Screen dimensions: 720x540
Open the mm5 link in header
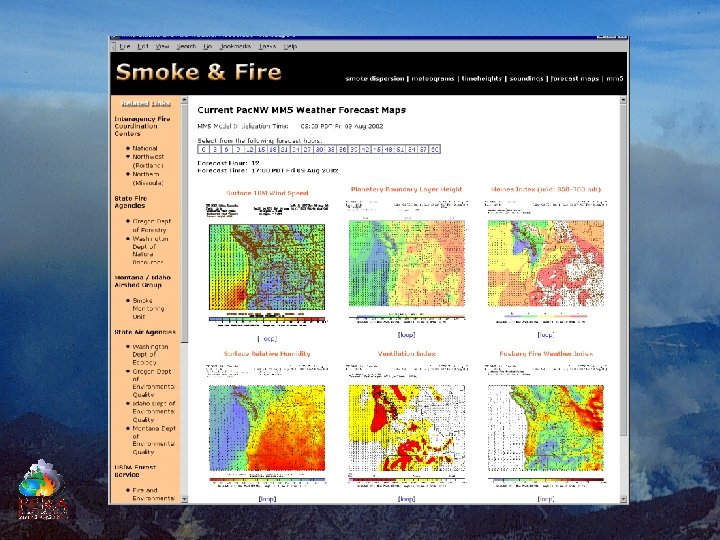[614, 79]
